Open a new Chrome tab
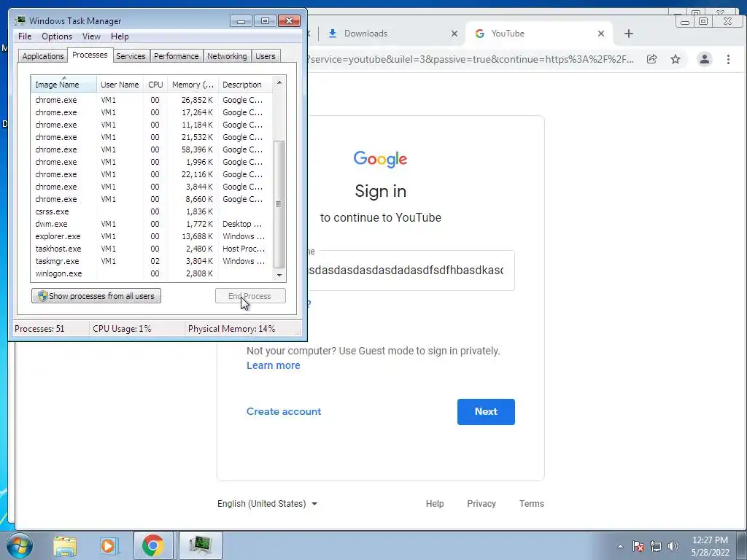747x560 pixels. tap(629, 34)
